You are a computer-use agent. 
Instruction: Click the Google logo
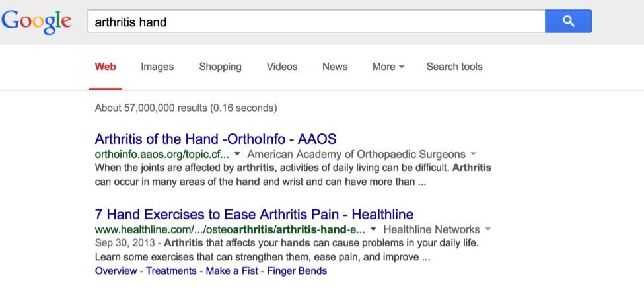coord(36,22)
